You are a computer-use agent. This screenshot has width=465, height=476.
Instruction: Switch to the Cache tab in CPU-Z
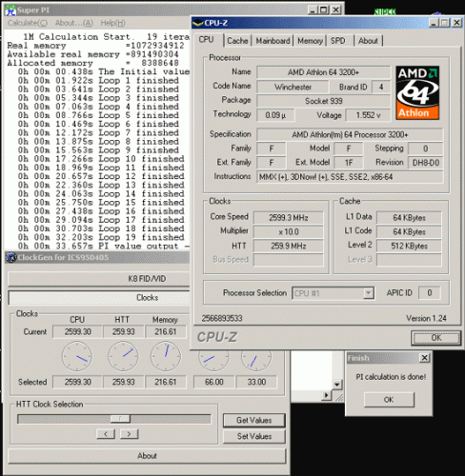point(237,41)
